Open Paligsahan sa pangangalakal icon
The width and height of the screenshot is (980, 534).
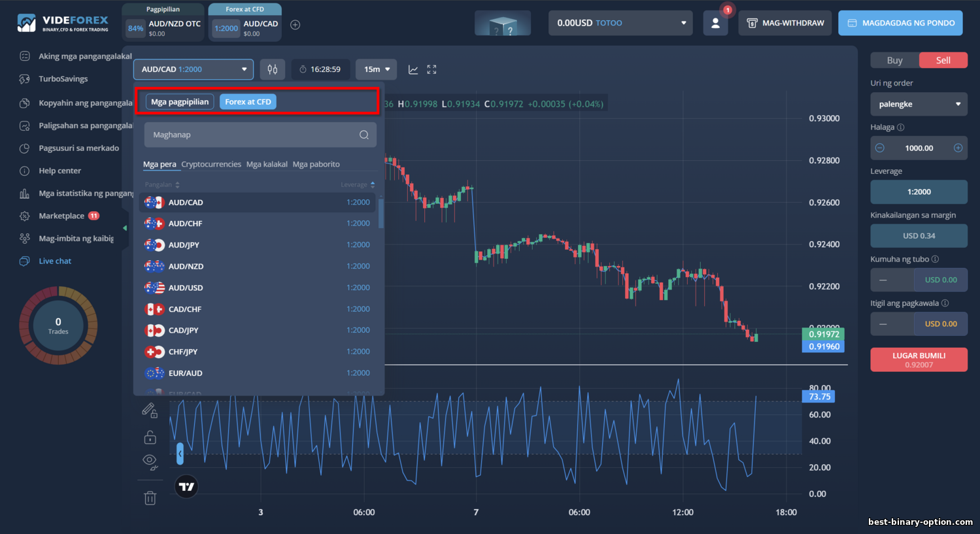25,125
